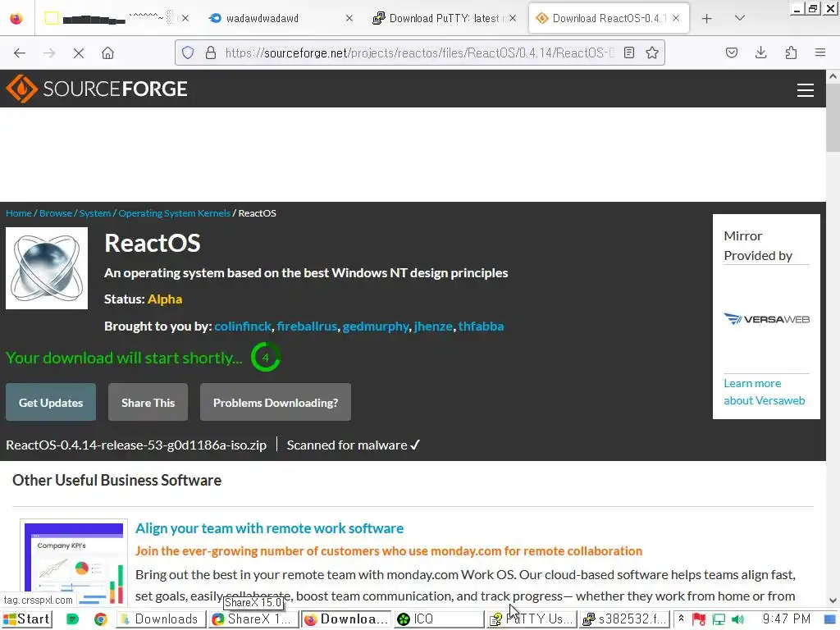Expand hidden tray icons arrow
The width and height of the screenshot is (840, 630).
tap(681, 619)
